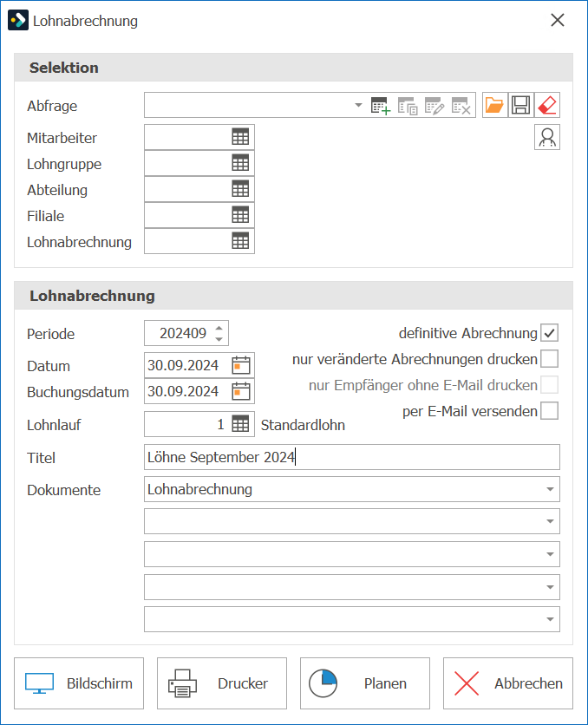The width and height of the screenshot is (588, 725).
Task: Click the user person icon
Action: click(x=547, y=137)
